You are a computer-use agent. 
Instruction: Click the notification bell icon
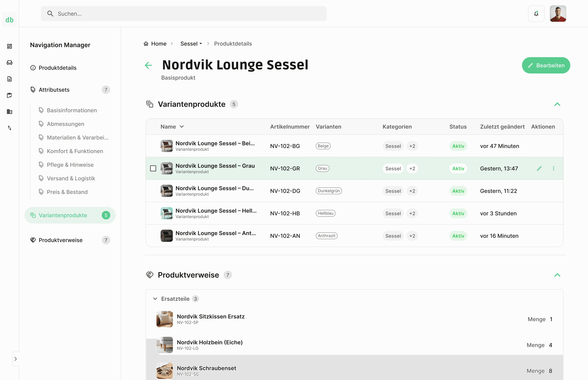(x=536, y=14)
